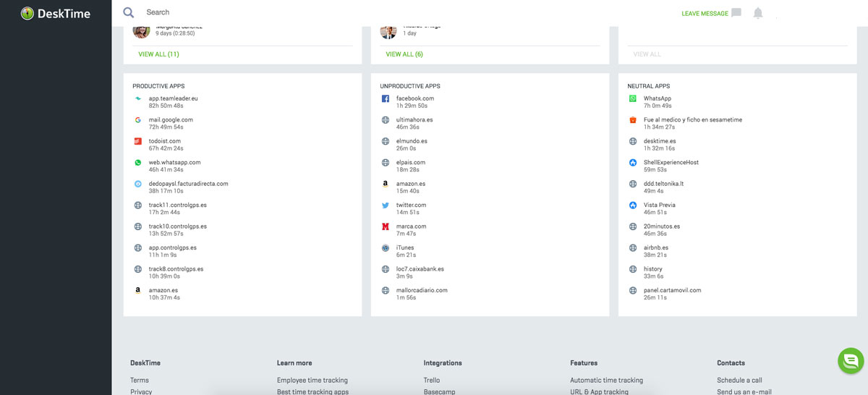
Task: Open the notifications bell
Action: [x=758, y=13]
